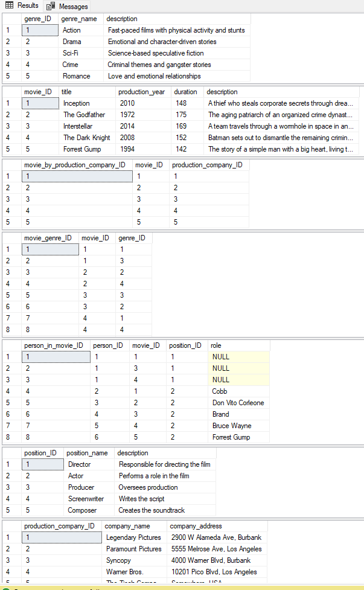The image size is (364, 590).
Task: Click the movie_genre_ID column header
Action: coord(47,238)
